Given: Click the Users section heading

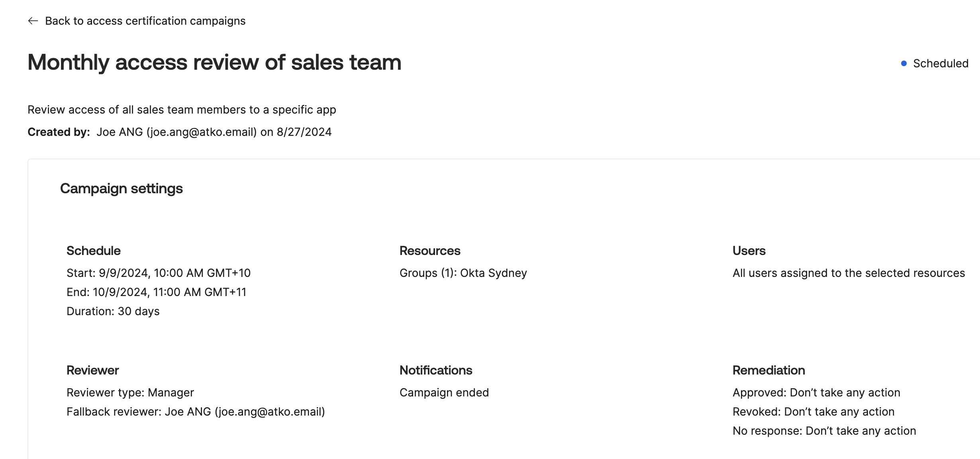Looking at the screenshot, I should tap(749, 251).
